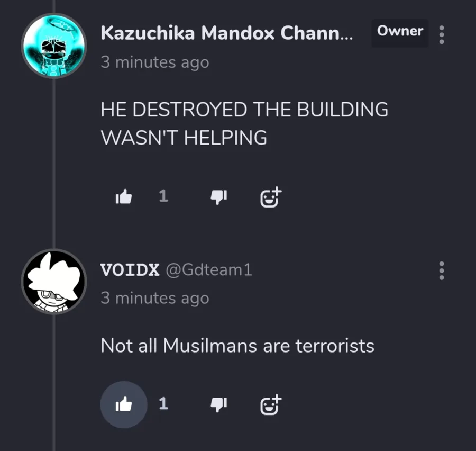Dislike the VOIDX comment
476x451 pixels.
[219, 404]
